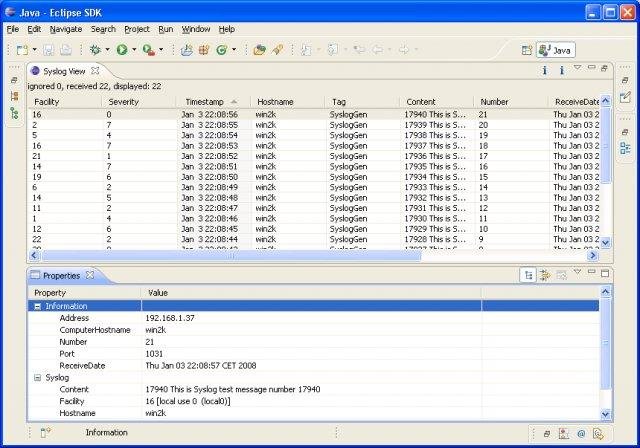Click the horizontal scrollbar left arrow in Syslog View
The height and width of the screenshot is (448, 640).
tap(34, 256)
